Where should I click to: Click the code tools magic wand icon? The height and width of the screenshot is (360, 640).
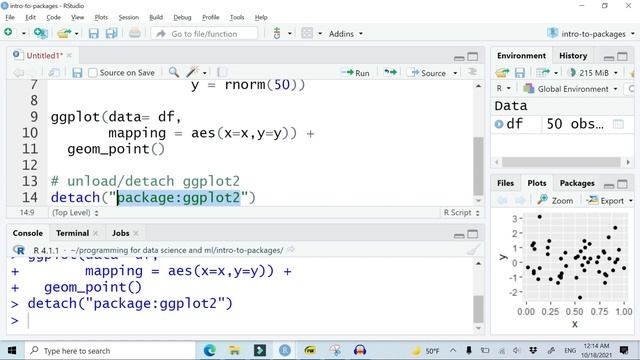(x=192, y=73)
